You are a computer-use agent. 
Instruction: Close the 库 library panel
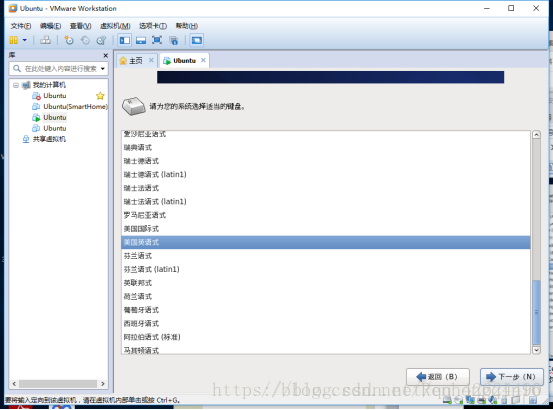tap(105, 55)
